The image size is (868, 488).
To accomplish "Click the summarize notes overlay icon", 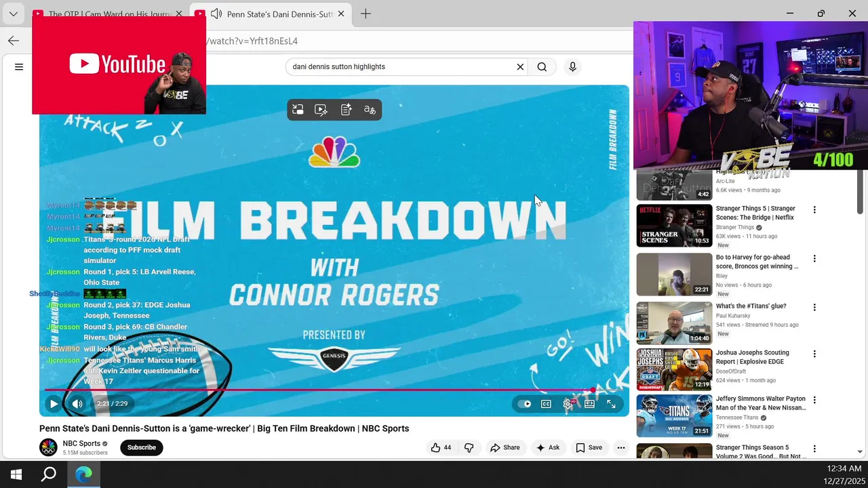I will (346, 110).
